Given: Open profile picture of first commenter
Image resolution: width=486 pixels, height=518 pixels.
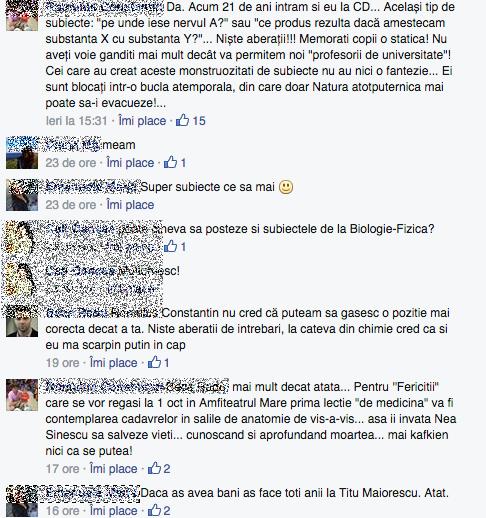Looking at the screenshot, I should pyautogui.click(x=22, y=15).
